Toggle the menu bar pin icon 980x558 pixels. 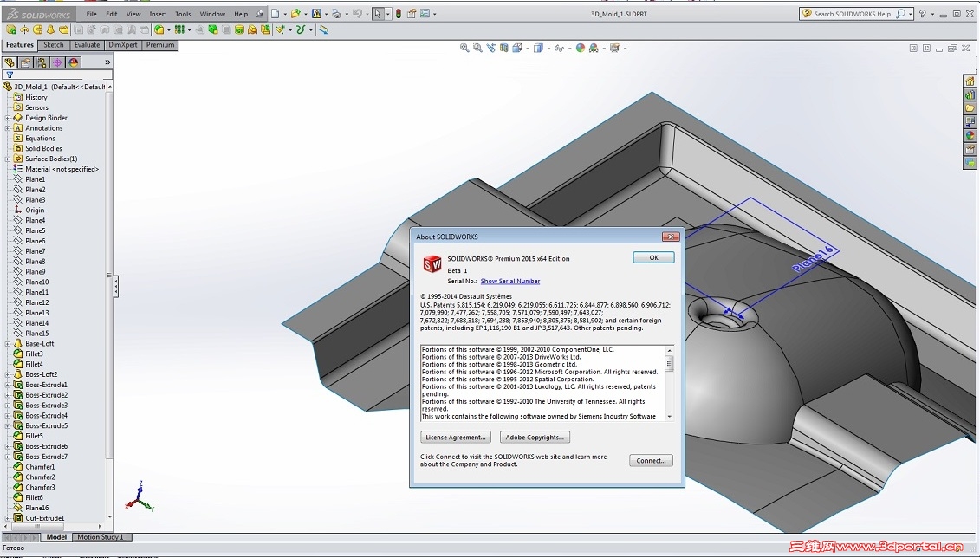(x=260, y=14)
